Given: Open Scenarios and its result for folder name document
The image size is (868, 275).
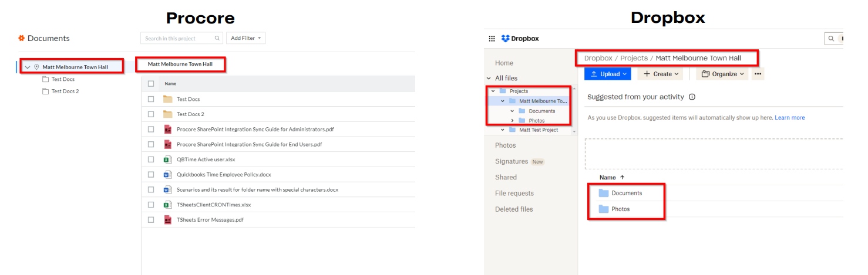Looking at the screenshot, I should pyautogui.click(x=257, y=190).
